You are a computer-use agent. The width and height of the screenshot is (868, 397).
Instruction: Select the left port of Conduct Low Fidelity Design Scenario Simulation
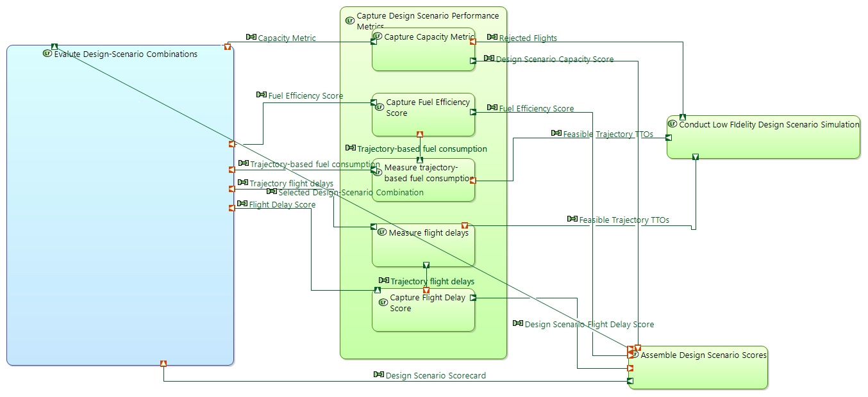tap(669, 138)
